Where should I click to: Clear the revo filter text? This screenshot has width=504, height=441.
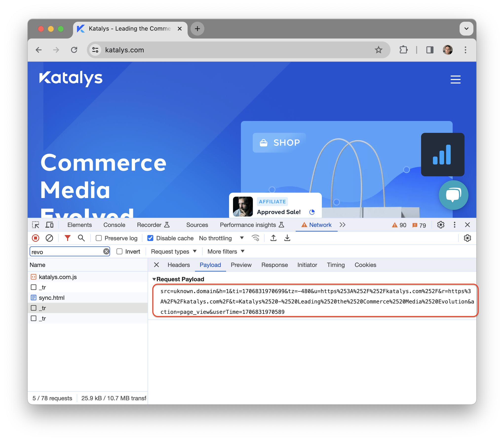coord(106,251)
